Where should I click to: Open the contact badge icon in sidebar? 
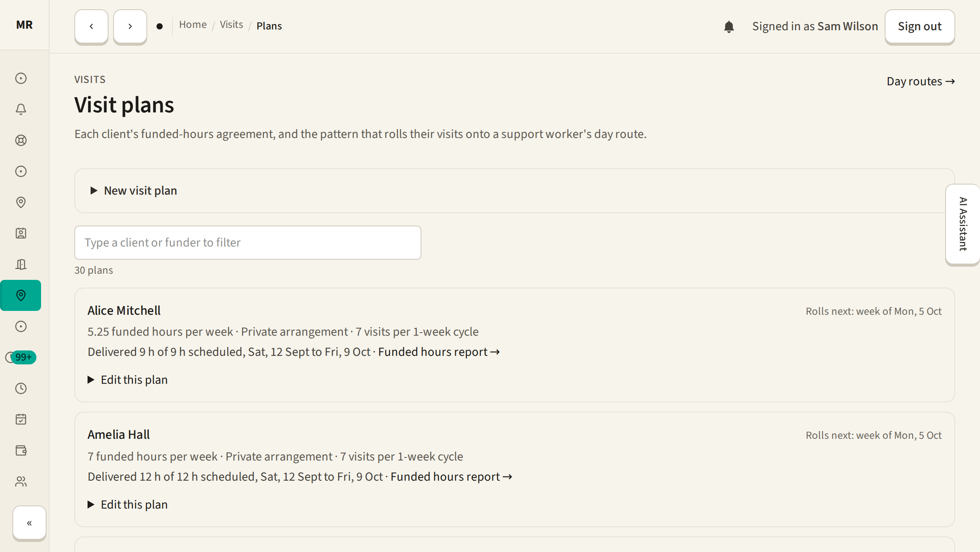(21, 233)
